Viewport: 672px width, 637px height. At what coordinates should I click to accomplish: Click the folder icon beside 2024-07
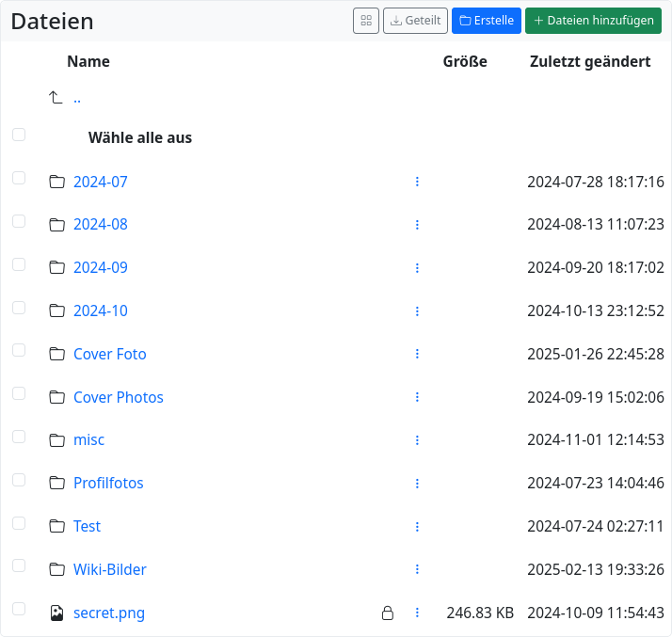click(x=57, y=182)
